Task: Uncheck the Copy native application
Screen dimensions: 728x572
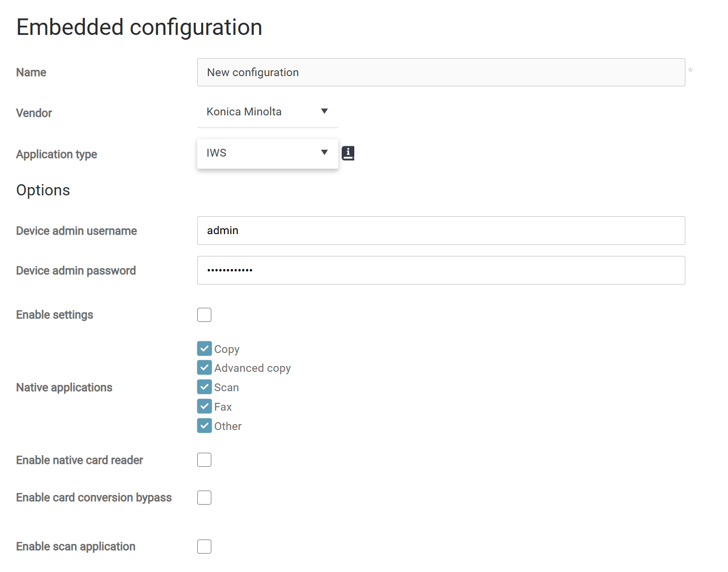Action: coord(204,349)
